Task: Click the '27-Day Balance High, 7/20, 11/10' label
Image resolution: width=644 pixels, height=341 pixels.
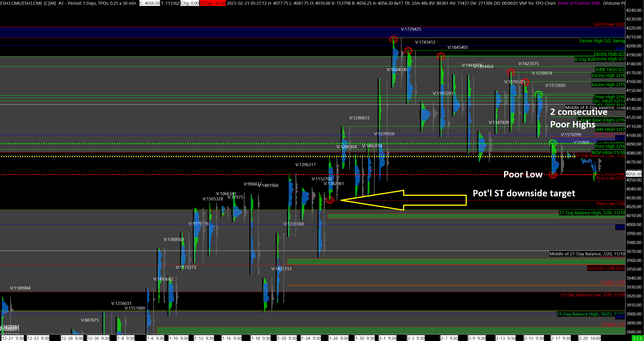Action: pyautogui.click(x=592, y=213)
